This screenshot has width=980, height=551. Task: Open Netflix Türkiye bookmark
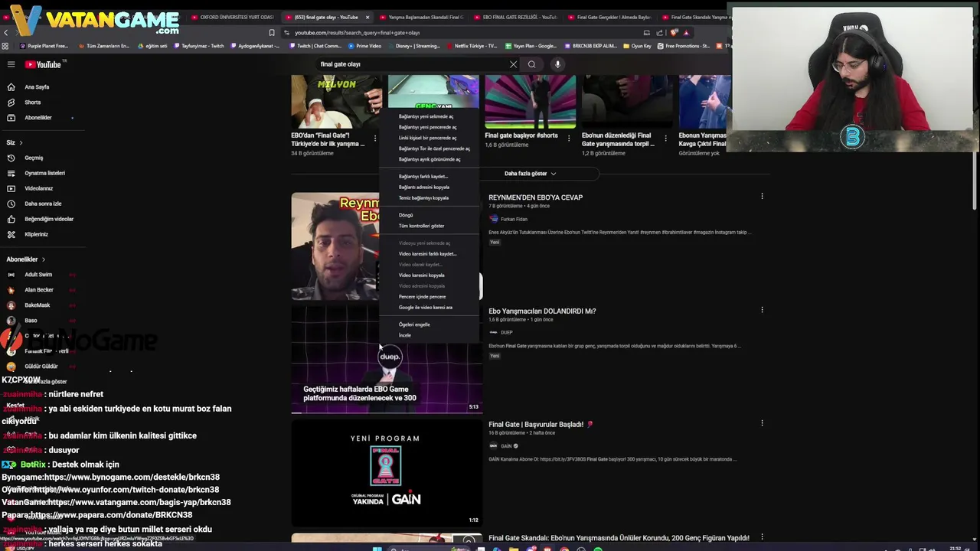(x=471, y=46)
